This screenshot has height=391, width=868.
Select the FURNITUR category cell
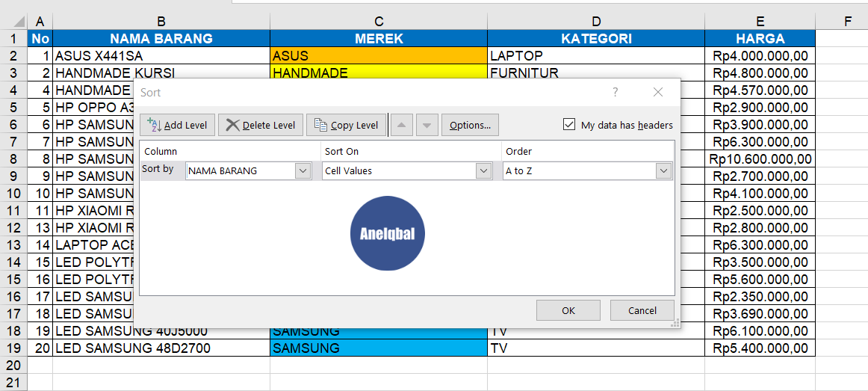[x=596, y=72]
